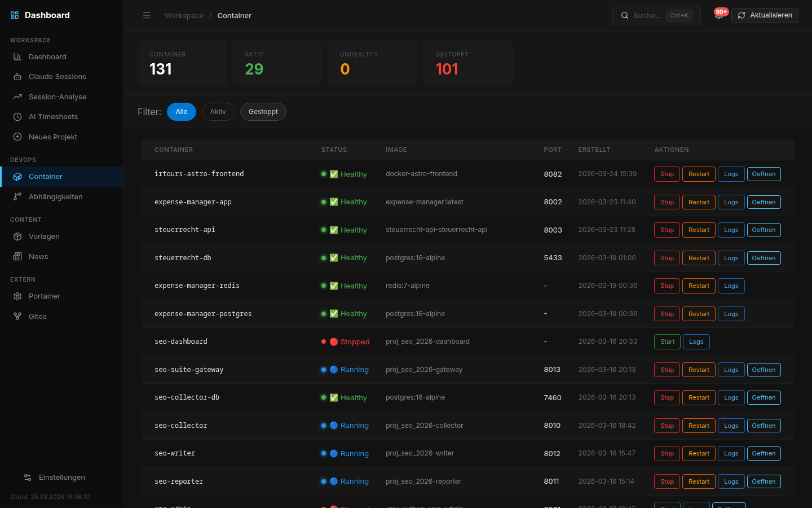Open Abhängigkeiten via its sidebar icon
Viewport: 812px width, 508px height.
(x=17, y=196)
